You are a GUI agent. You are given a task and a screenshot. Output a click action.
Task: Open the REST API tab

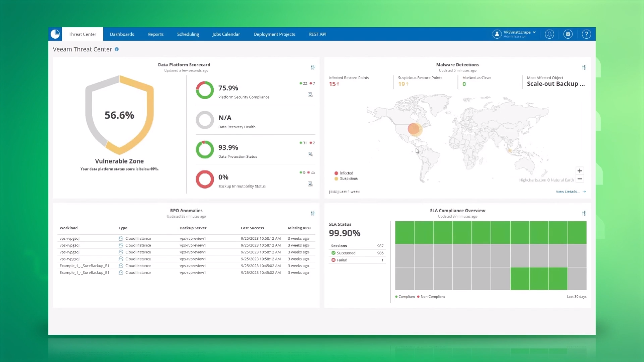317,34
